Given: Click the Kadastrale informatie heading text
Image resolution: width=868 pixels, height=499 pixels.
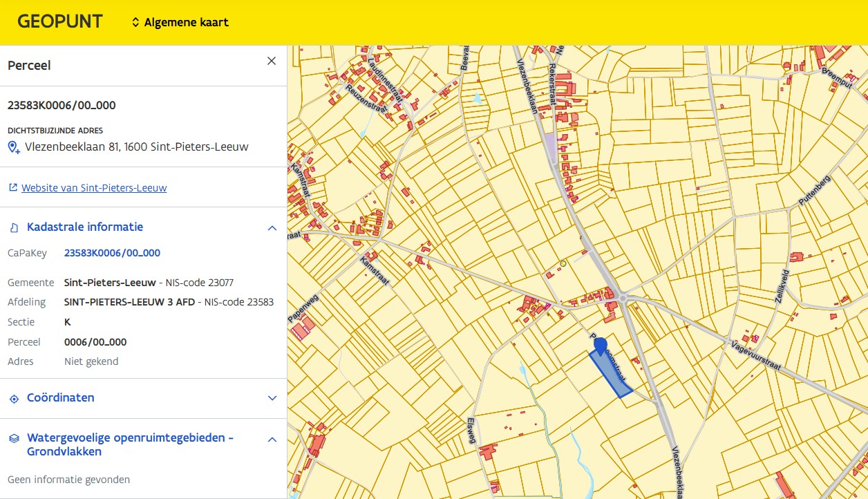Looking at the screenshot, I should 85,227.
